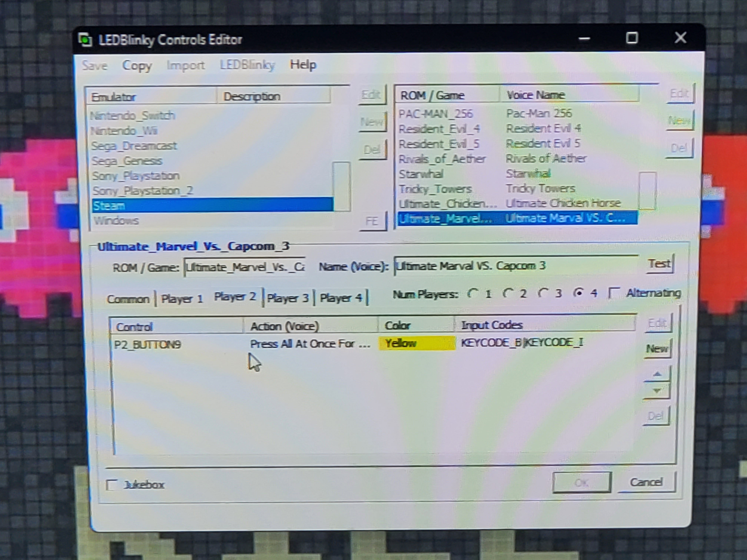Open the LEDBlinky menu
This screenshot has width=747, height=560.
coord(248,65)
